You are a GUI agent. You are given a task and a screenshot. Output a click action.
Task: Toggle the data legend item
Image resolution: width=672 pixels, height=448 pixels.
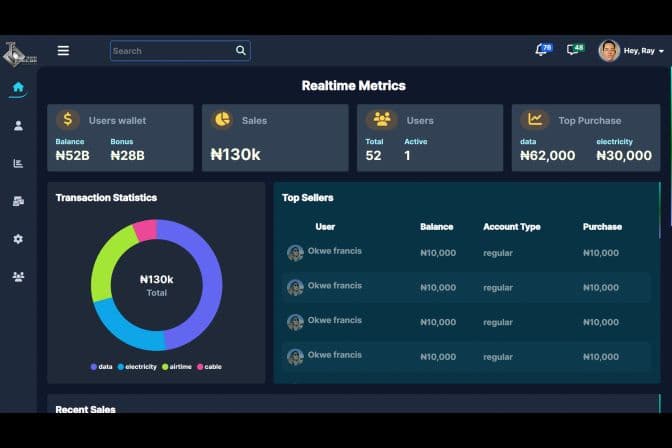(101, 367)
